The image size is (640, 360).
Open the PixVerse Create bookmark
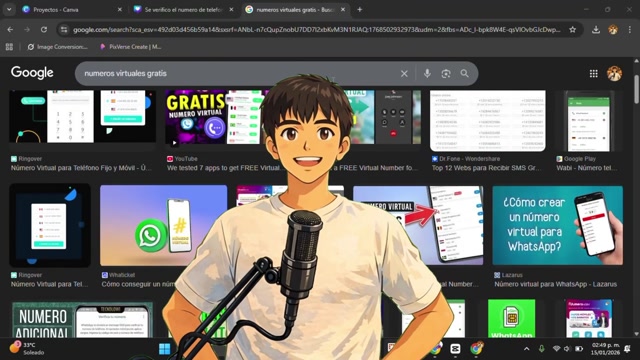pyautogui.click(x=131, y=47)
